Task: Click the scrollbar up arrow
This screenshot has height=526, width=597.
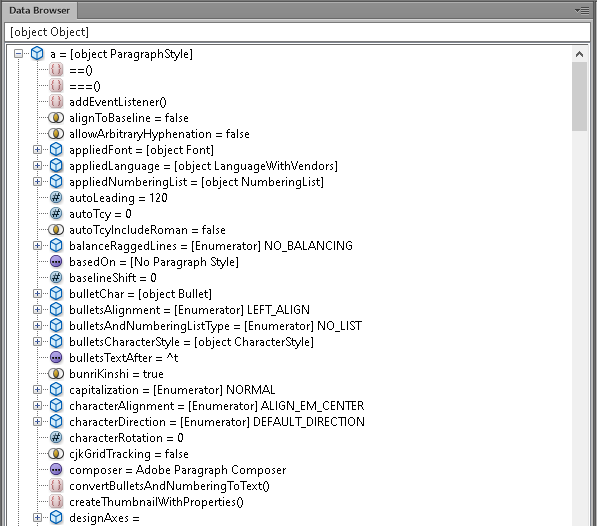Action: 579,54
